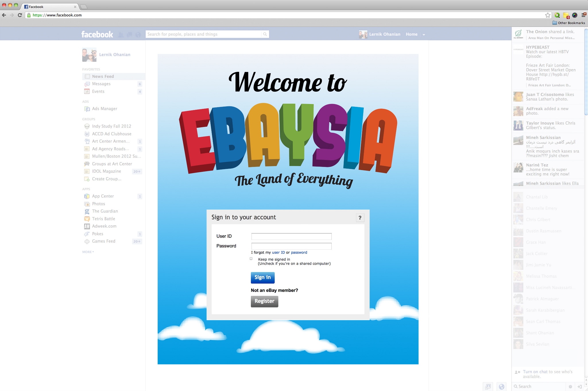Open friend requests icon in header

[x=121, y=35]
